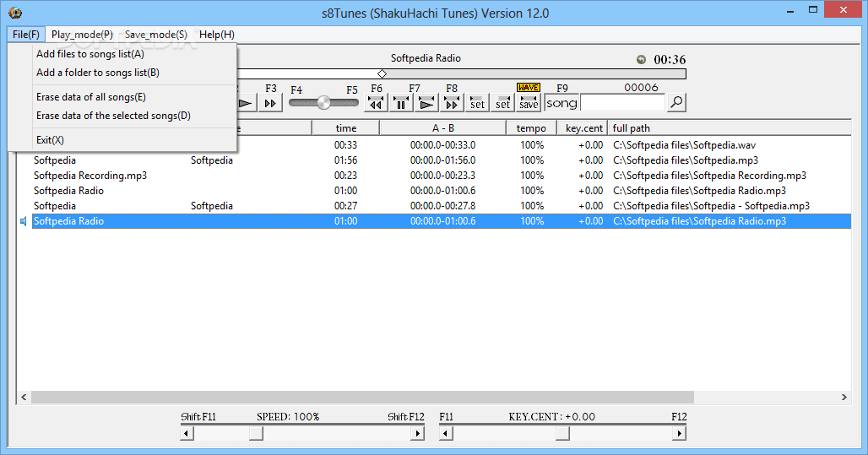This screenshot has width=868, height=455.
Task: Click the F8 A-B fast-forward button
Action: point(452,103)
